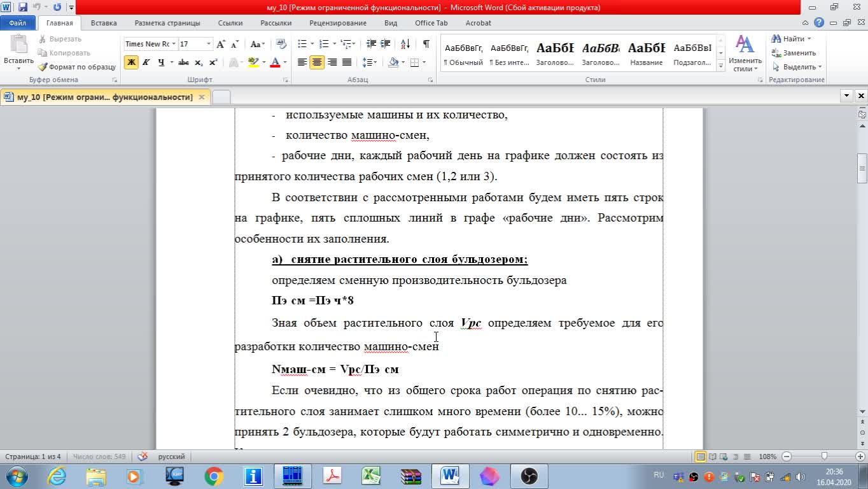
Task: Click Заменить replace button
Action: click(x=794, y=53)
